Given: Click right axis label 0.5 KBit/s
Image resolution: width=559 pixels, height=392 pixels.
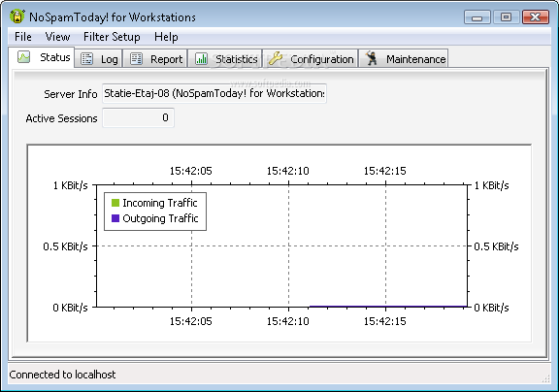Looking at the screenshot, I should [x=496, y=246].
